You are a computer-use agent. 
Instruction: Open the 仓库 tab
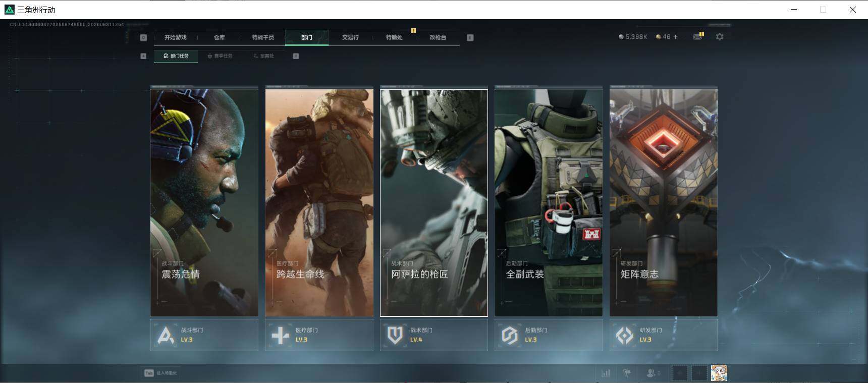[x=219, y=37]
